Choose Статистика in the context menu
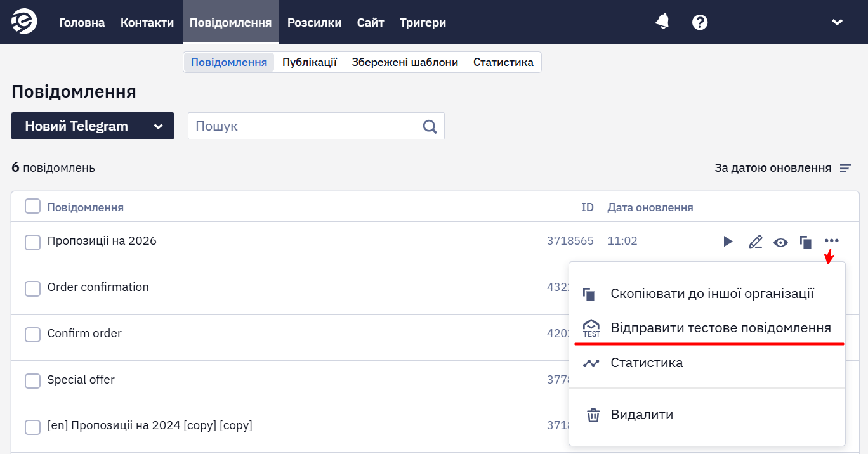The image size is (868, 454). tap(707, 363)
